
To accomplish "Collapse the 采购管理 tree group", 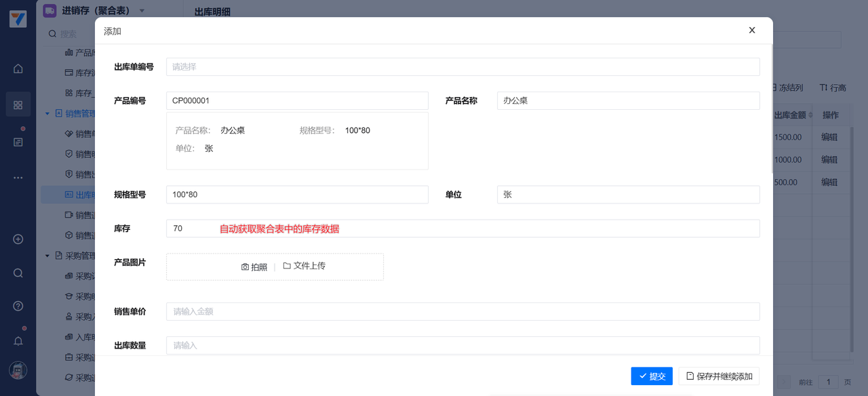I will pyautogui.click(x=47, y=256).
